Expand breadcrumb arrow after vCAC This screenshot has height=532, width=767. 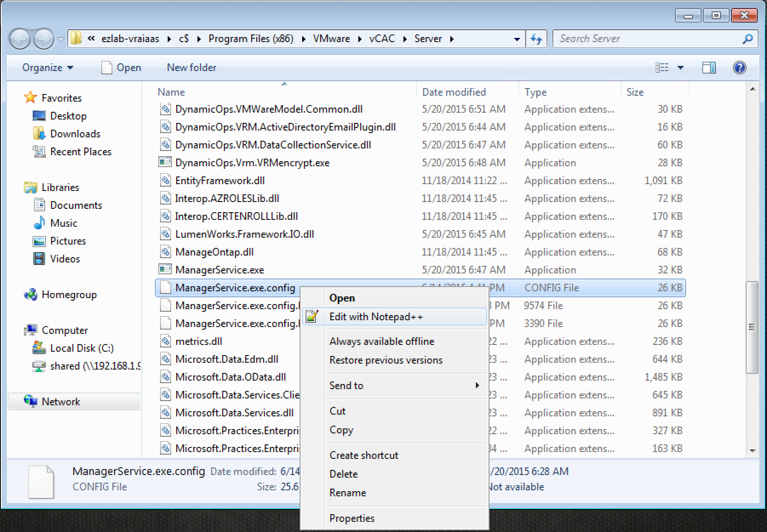(x=405, y=39)
